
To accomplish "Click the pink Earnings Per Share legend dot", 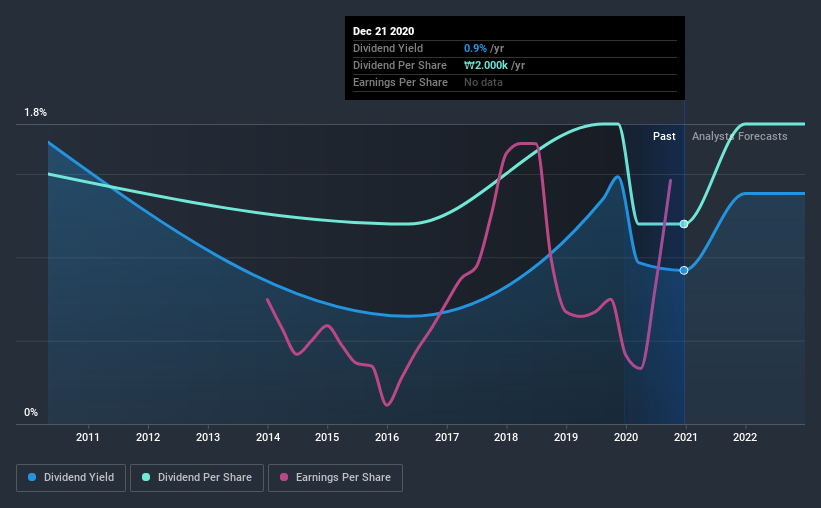I will coord(284,477).
